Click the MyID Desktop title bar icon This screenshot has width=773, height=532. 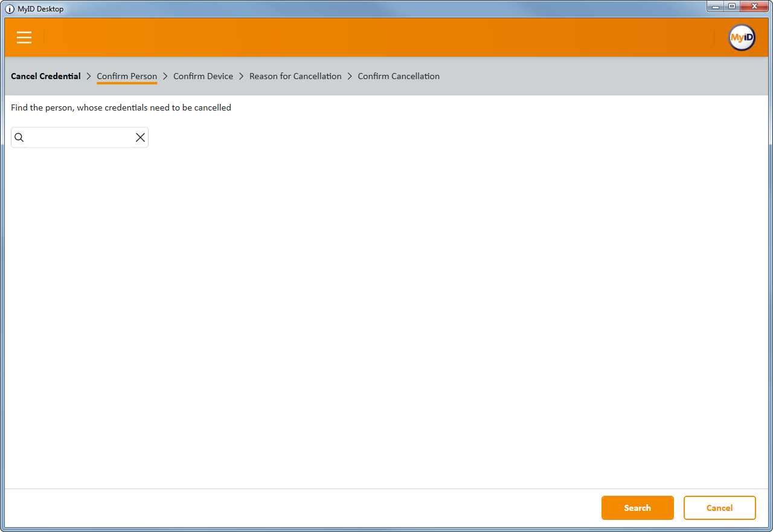pos(10,9)
